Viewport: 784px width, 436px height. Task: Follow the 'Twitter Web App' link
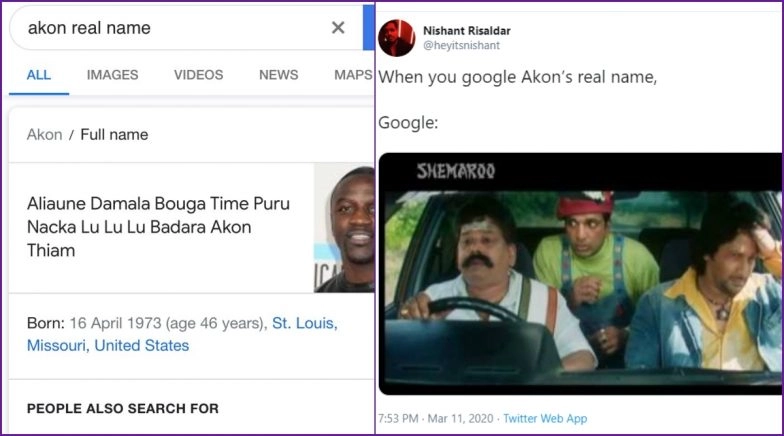click(545, 418)
